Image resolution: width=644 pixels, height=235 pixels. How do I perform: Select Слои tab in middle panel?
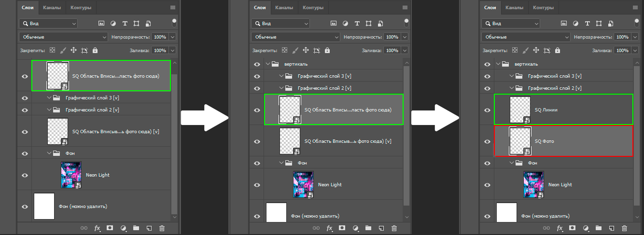click(x=260, y=8)
